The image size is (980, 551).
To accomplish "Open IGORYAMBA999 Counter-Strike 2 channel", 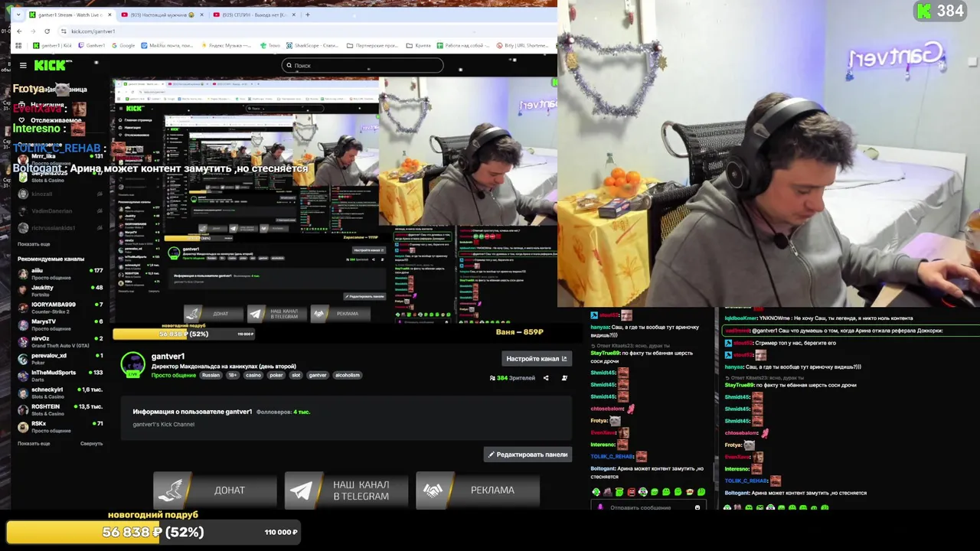I will (x=60, y=307).
